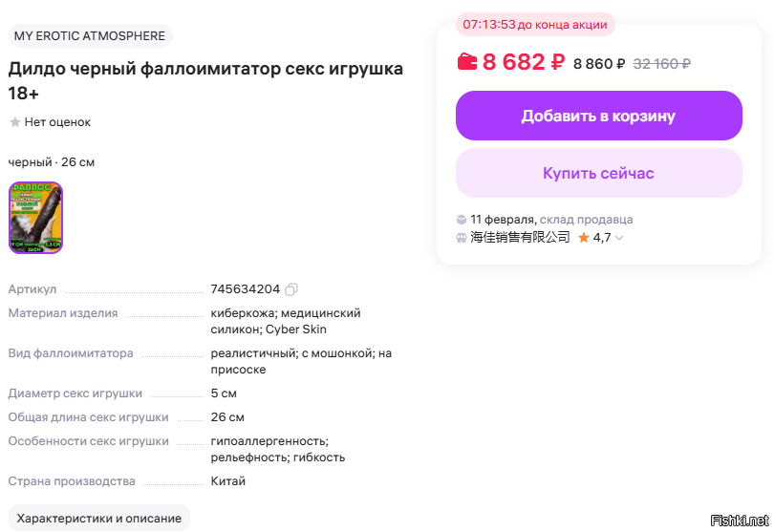This screenshot has width=774, height=532.
Task: Open the seller name 海佳销售有限公司
Action: tap(520, 237)
